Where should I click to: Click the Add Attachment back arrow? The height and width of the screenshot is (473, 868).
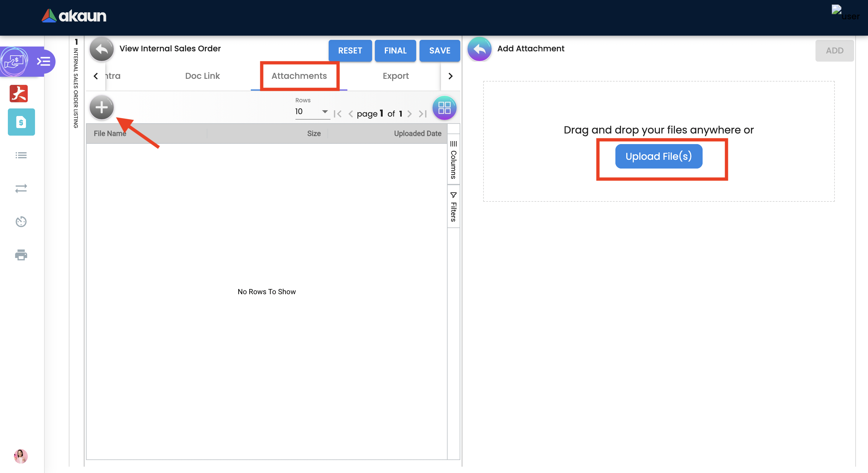tap(479, 50)
